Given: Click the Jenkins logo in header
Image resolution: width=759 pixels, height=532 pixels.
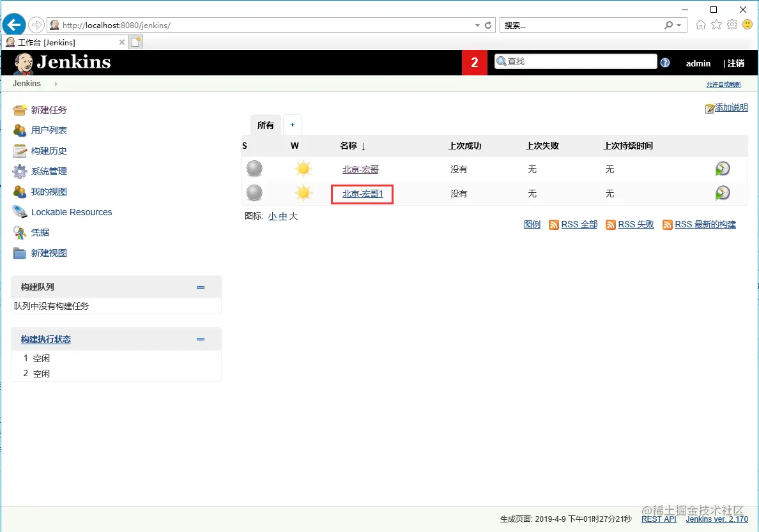Looking at the screenshot, I should point(63,63).
